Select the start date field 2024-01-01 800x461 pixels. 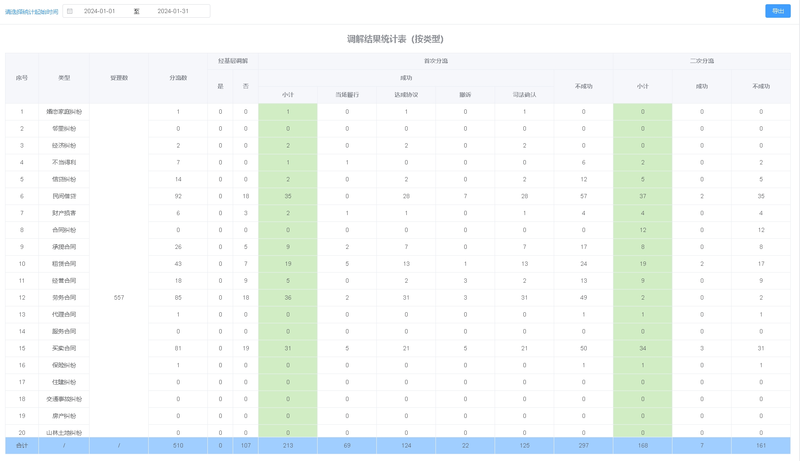(99, 11)
